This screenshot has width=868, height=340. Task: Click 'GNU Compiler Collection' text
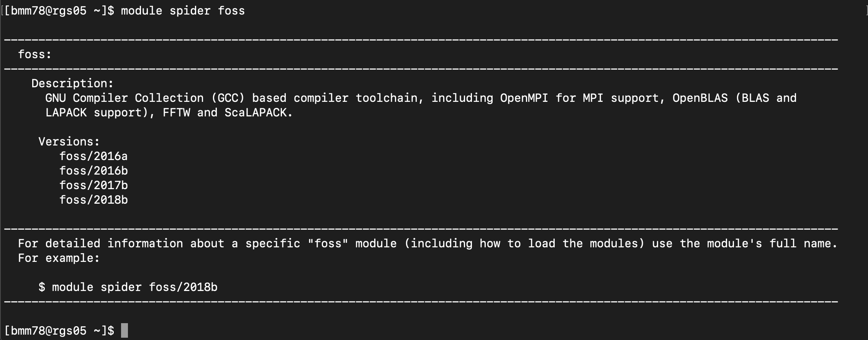pos(124,98)
